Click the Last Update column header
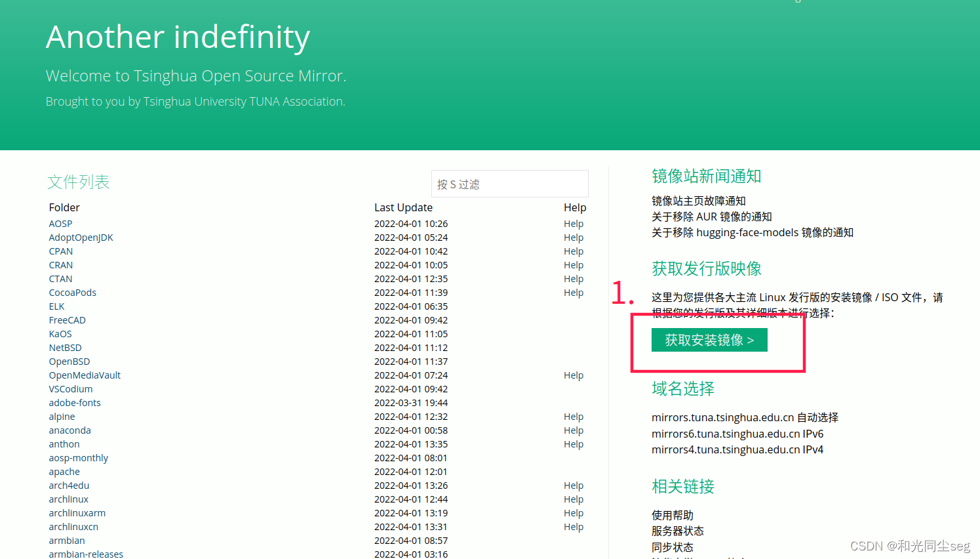Screen dimensions: 980x559 tap(403, 207)
